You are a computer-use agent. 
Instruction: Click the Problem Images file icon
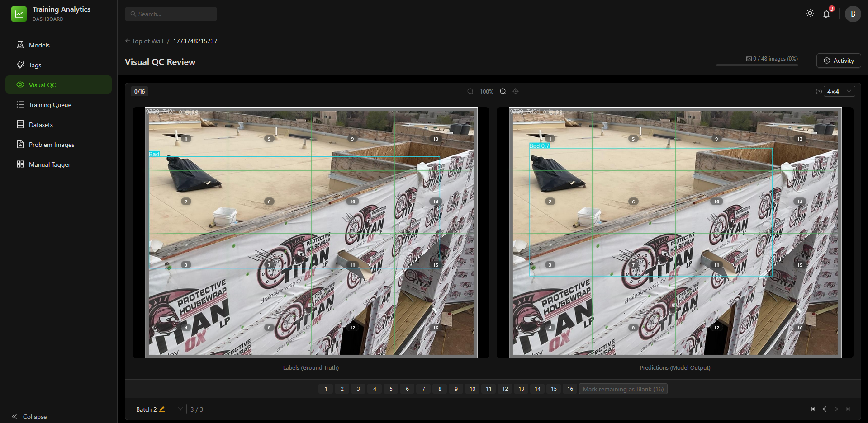[20, 144]
